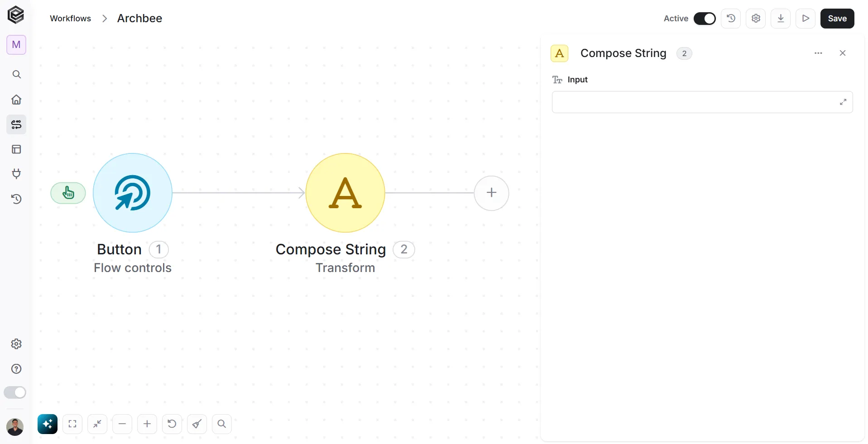Save the workflow
The image size is (868, 444).
pyautogui.click(x=837, y=19)
